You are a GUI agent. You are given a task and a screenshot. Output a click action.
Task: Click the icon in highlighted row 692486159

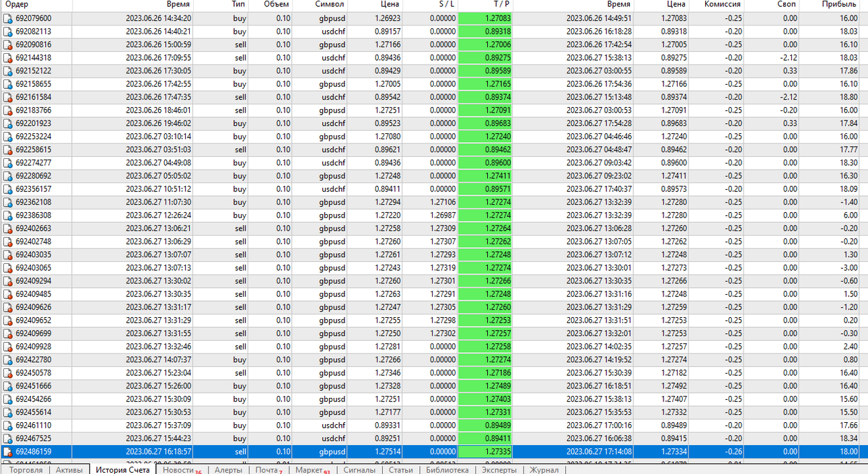(8, 452)
